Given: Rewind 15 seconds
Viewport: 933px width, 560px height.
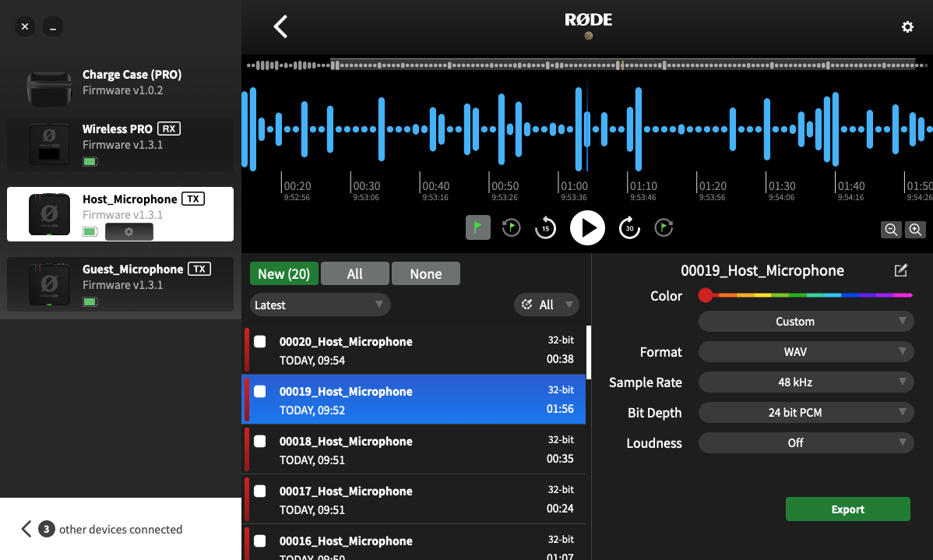Looking at the screenshot, I should pos(545,228).
